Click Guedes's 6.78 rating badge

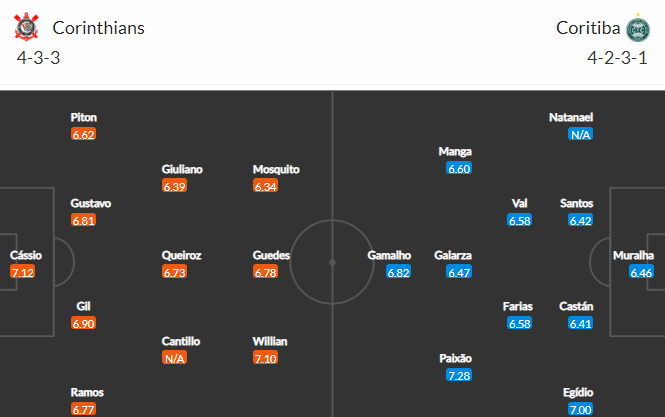pos(265,272)
